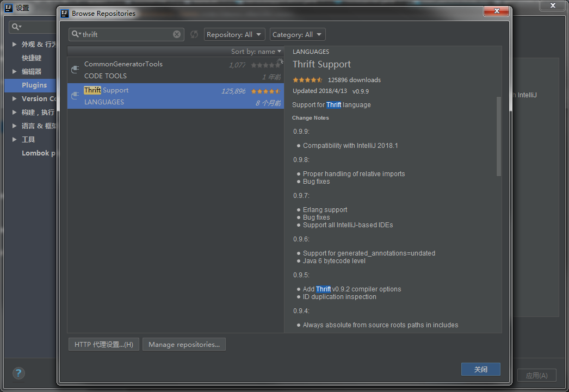Select 快捷键 in the settings sidebar
The height and width of the screenshot is (392, 569).
(32, 58)
